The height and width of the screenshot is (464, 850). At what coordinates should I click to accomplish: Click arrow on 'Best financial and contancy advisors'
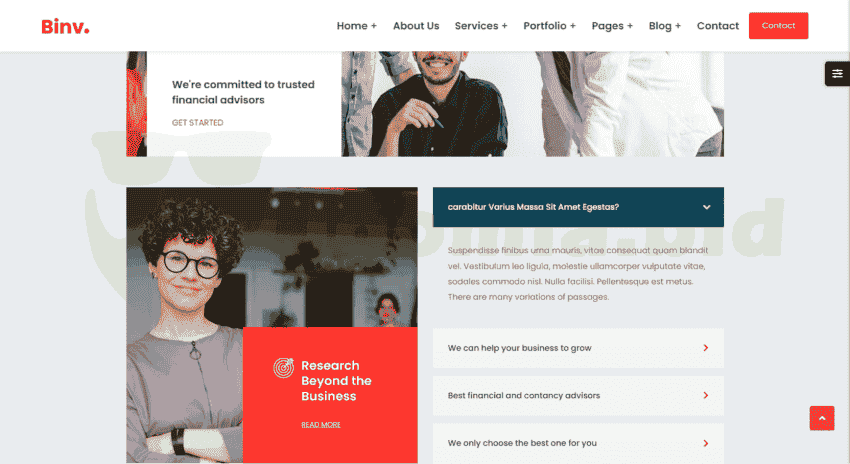(706, 396)
